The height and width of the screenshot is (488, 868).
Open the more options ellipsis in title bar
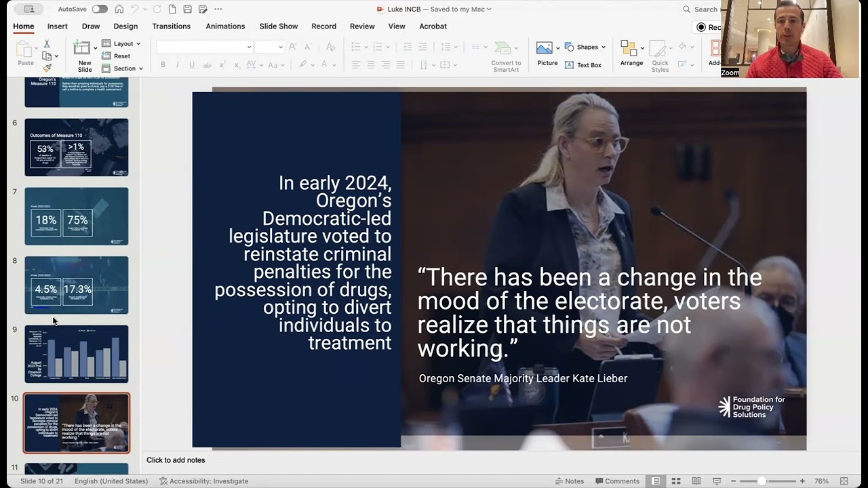(x=218, y=9)
